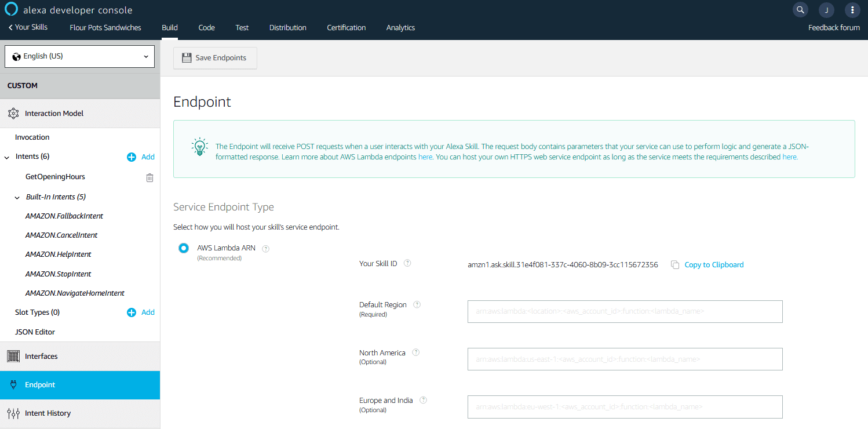Open the vertical three-dot menu

(852, 10)
